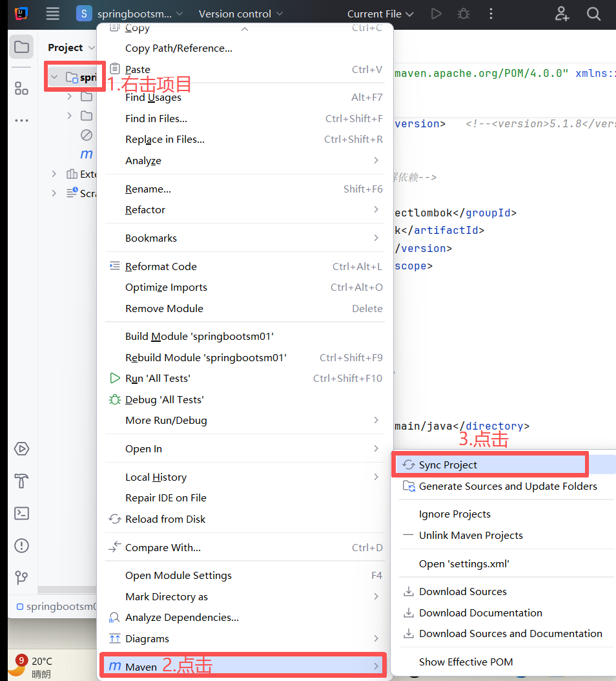Open springbootsm project name dropdown
616x681 pixels.
coord(140,14)
